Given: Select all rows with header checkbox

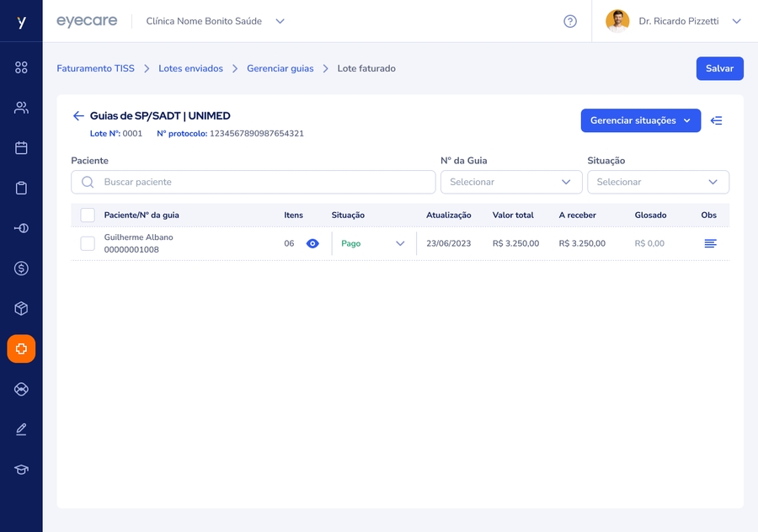Looking at the screenshot, I should pyautogui.click(x=88, y=215).
